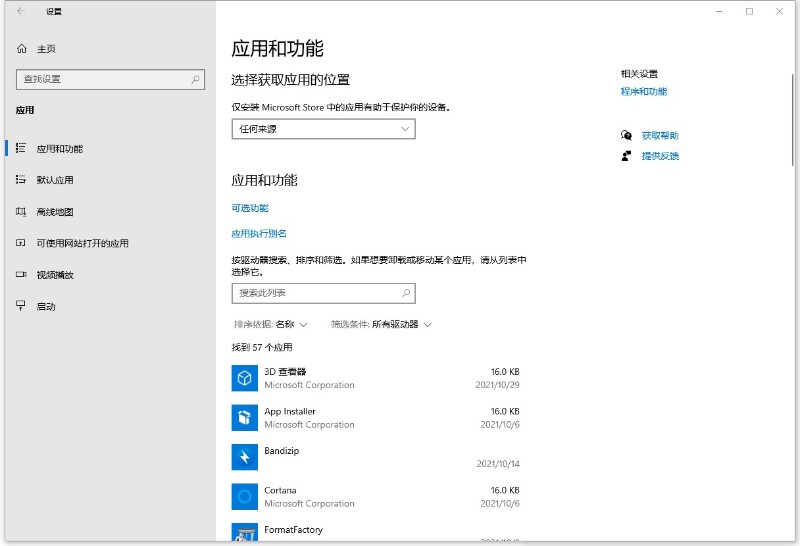Select 视频播放 from the sidebar
Screen dimensions: 800x546
(55, 275)
